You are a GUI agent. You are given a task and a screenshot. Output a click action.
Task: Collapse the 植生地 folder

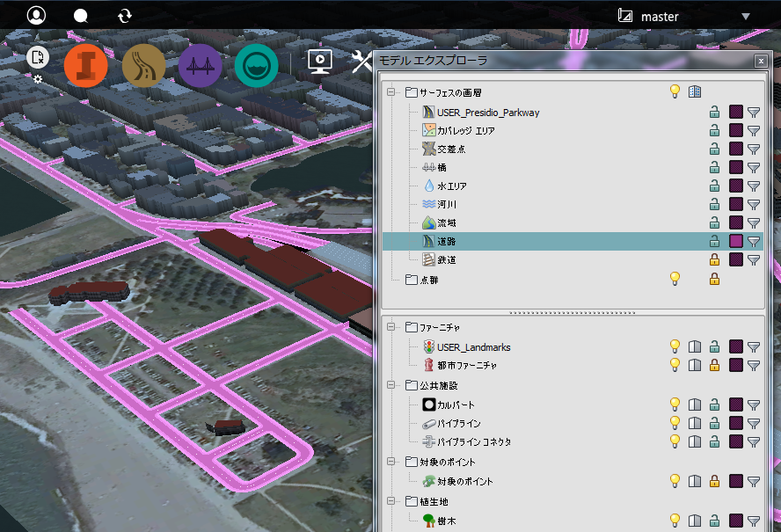click(391, 501)
